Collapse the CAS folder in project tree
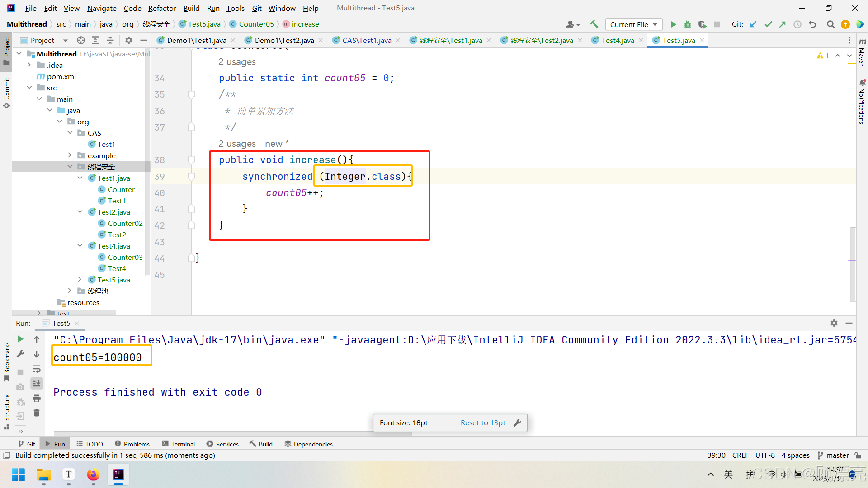Viewport: 868px width, 488px height. (x=70, y=133)
